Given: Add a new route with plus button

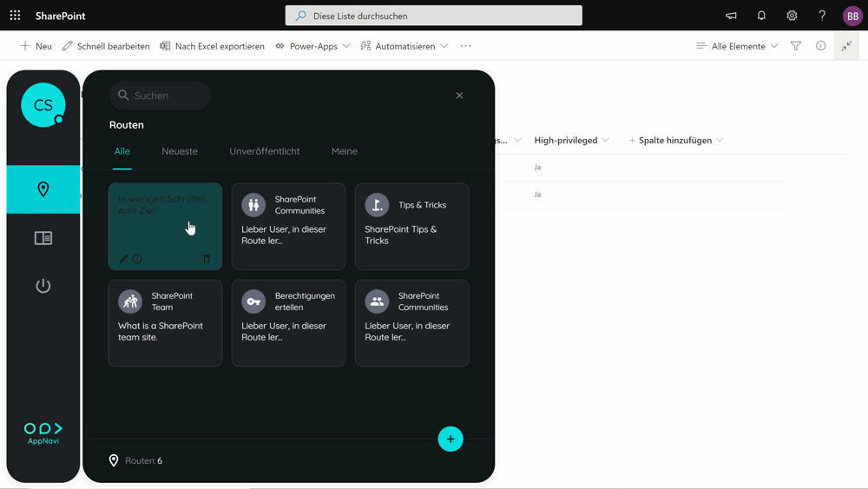Looking at the screenshot, I should click(x=450, y=439).
